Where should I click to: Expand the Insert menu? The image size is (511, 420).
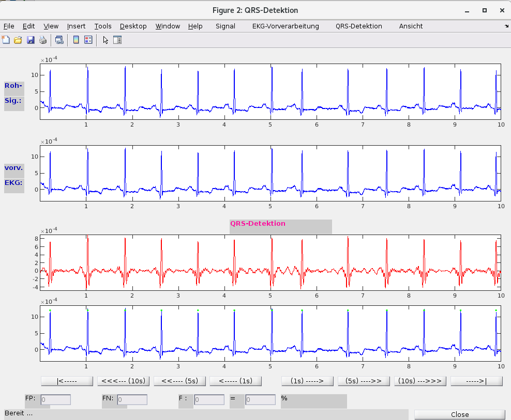tap(76, 26)
